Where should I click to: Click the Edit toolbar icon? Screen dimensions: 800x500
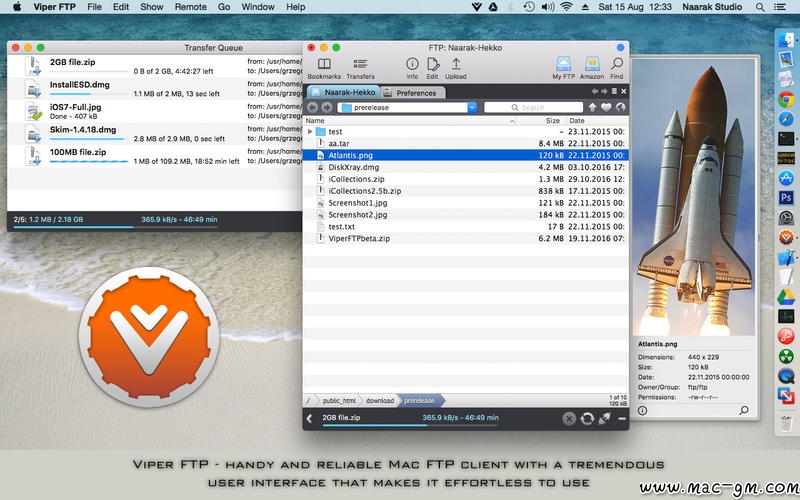coord(433,68)
